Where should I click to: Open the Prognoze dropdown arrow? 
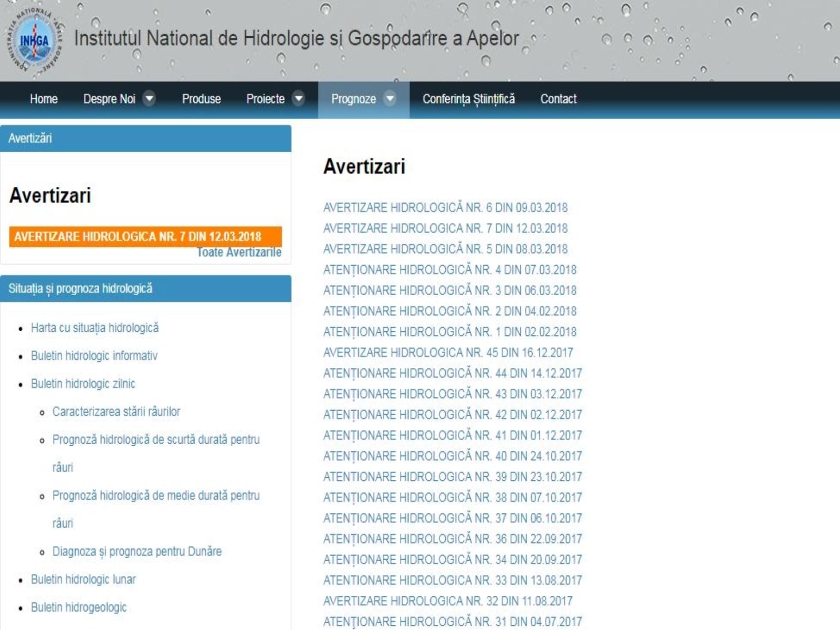pyautogui.click(x=390, y=99)
